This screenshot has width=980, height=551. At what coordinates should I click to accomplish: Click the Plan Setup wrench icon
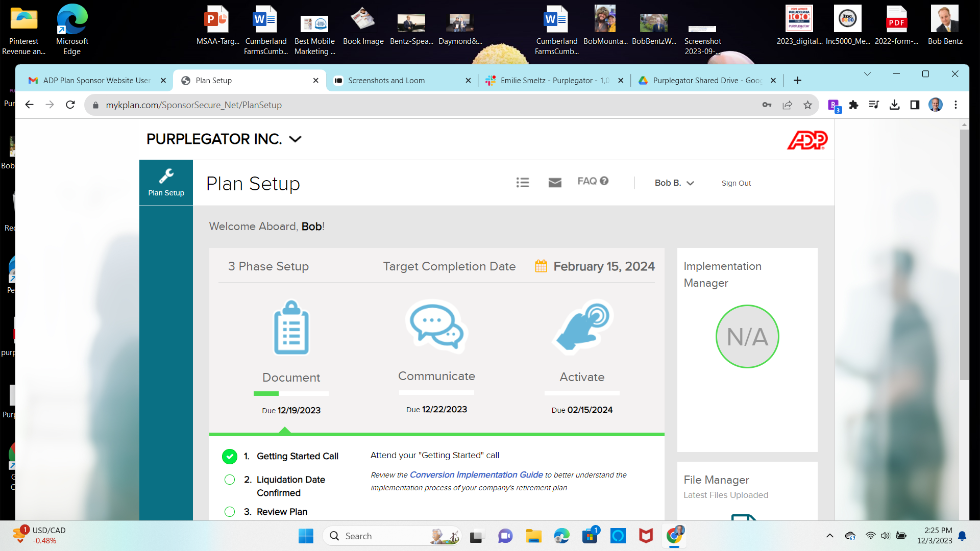[166, 177]
